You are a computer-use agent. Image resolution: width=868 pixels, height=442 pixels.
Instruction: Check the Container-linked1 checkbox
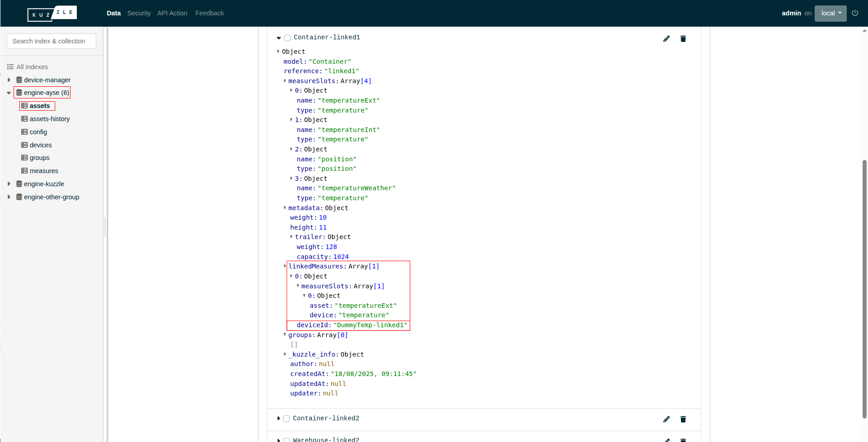click(x=287, y=38)
